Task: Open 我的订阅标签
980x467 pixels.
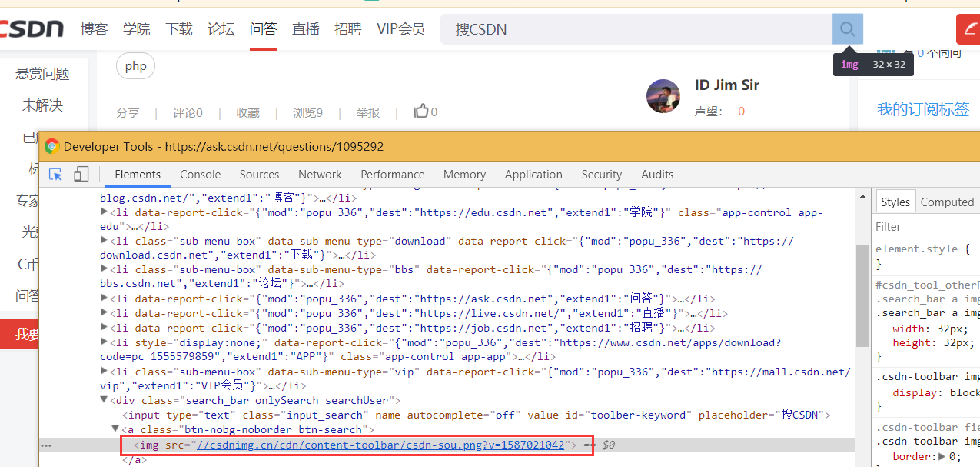Action: pyautogui.click(x=923, y=109)
